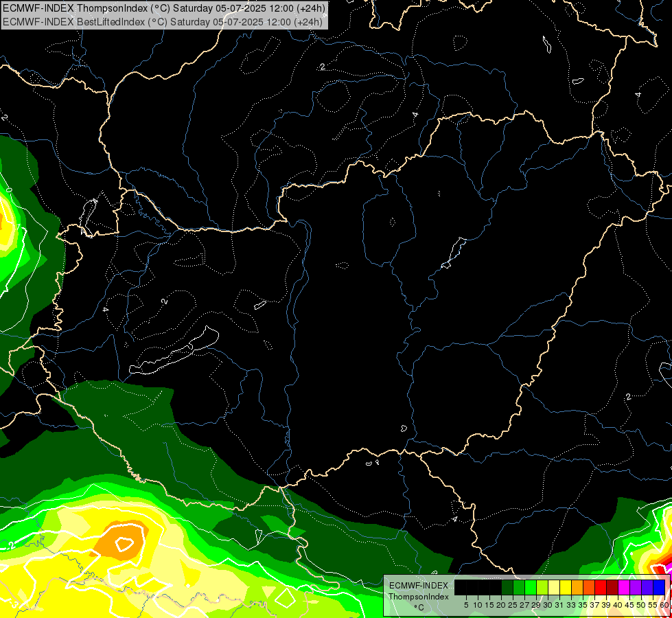672x618 pixels.
Task: Click the legend scale value 55
Action: (653, 605)
